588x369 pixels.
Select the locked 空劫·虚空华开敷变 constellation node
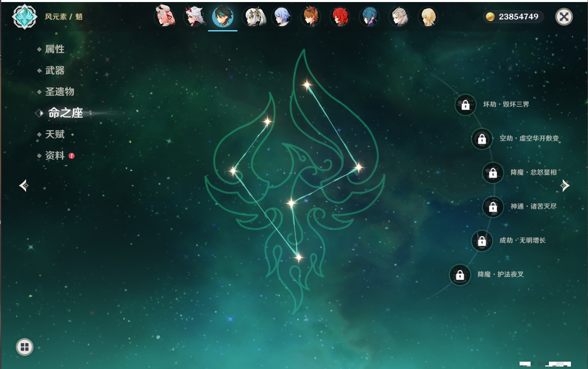click(x=482, y=139)
